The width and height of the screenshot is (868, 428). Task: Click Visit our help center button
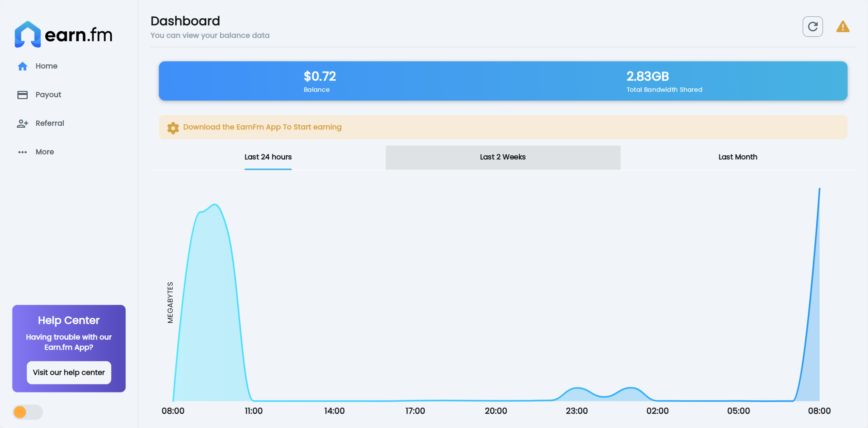click(x=69, y=372)
